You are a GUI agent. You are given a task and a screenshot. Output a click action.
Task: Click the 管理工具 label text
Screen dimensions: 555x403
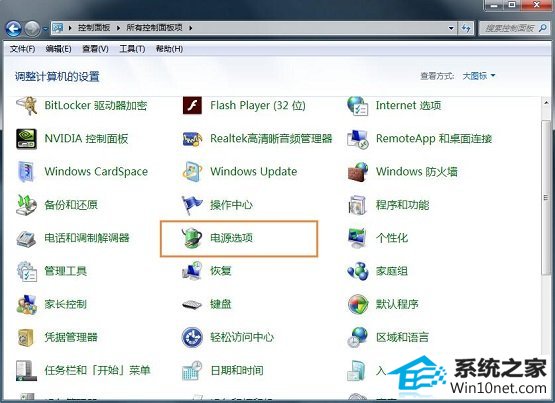point(65,271)
